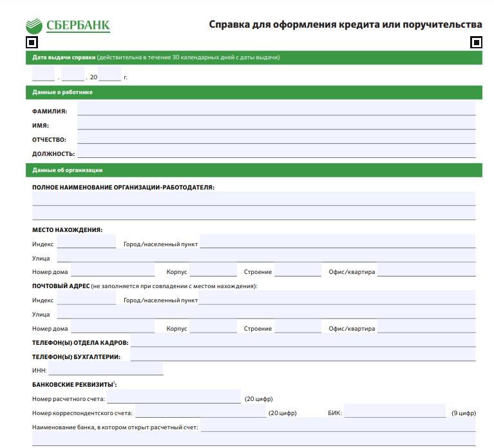Click Корпус field under ПОЧТОВЫЙ АДРЕС
This screenshot has height=448, width=494.
pos(213,326)
